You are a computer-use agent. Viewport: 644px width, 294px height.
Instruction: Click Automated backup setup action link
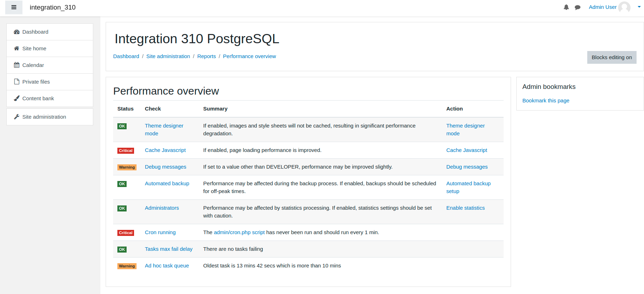[x=468, y=187]
